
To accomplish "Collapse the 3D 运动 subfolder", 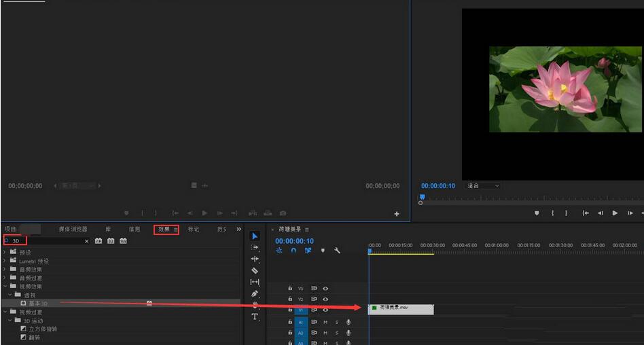I will pos(10,321).
